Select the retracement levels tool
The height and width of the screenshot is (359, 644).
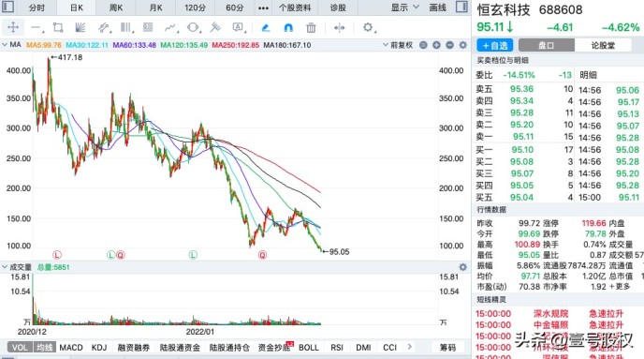pyautogui.click(x=148, y=27)
